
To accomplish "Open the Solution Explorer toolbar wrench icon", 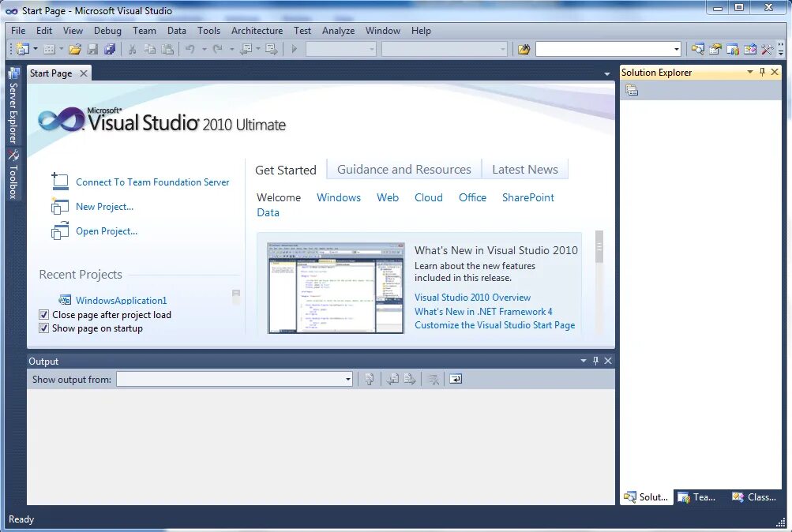I will point(631,89).
